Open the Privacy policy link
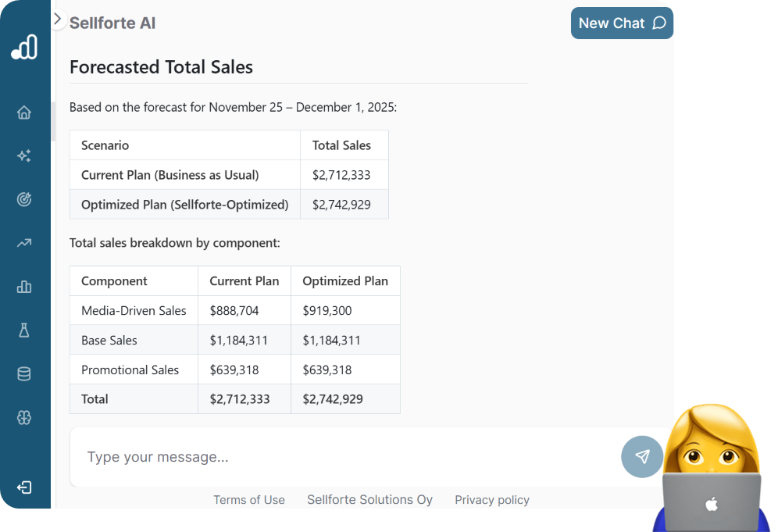778x532 pixels. click(492, 500)
